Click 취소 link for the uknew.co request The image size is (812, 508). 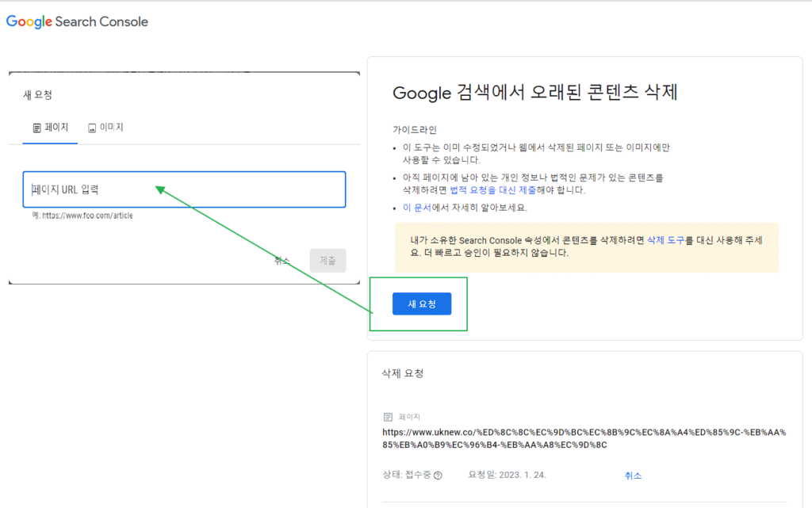point(633,476)
